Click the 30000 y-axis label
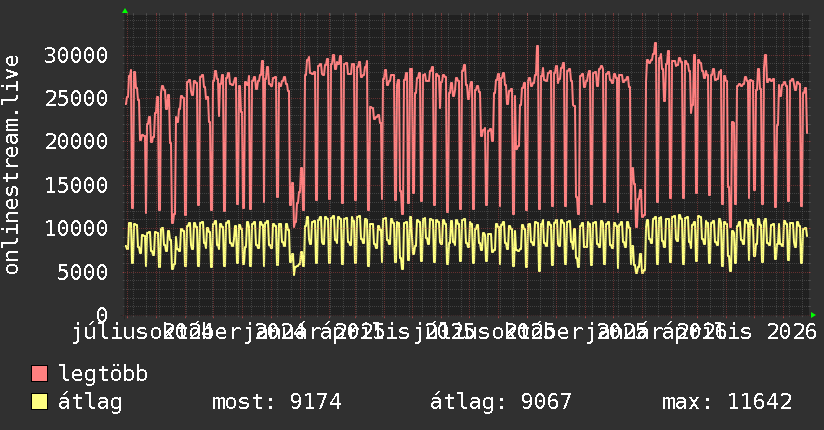The height and width of the screenshot is (430, 824). (x=76, y=55)
